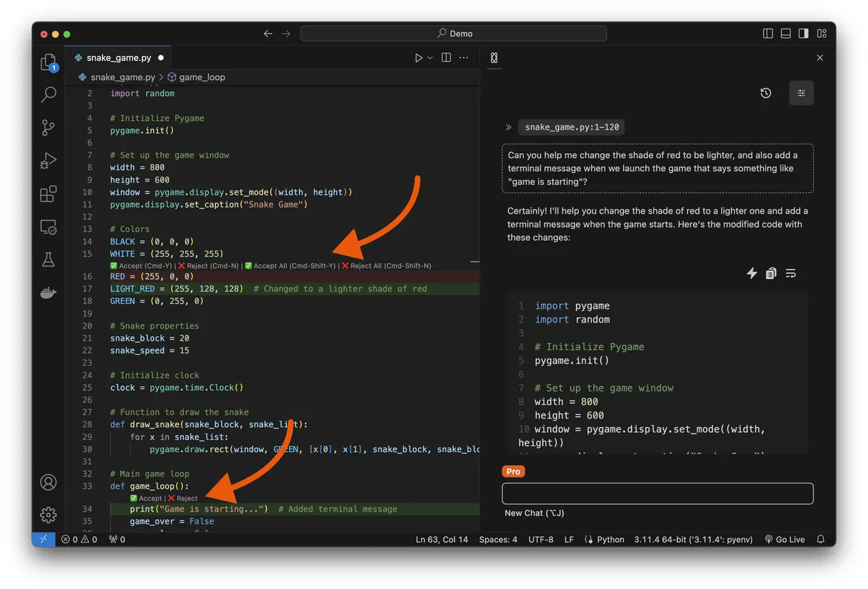The image size is (868, 589).
Task: Open the remote window indicator in status bar
Action: pyautogui.click(x=43, y=539)
